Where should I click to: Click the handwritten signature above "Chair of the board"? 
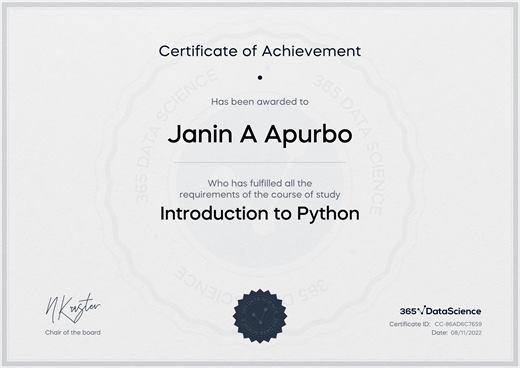click(x=72, y=309)
